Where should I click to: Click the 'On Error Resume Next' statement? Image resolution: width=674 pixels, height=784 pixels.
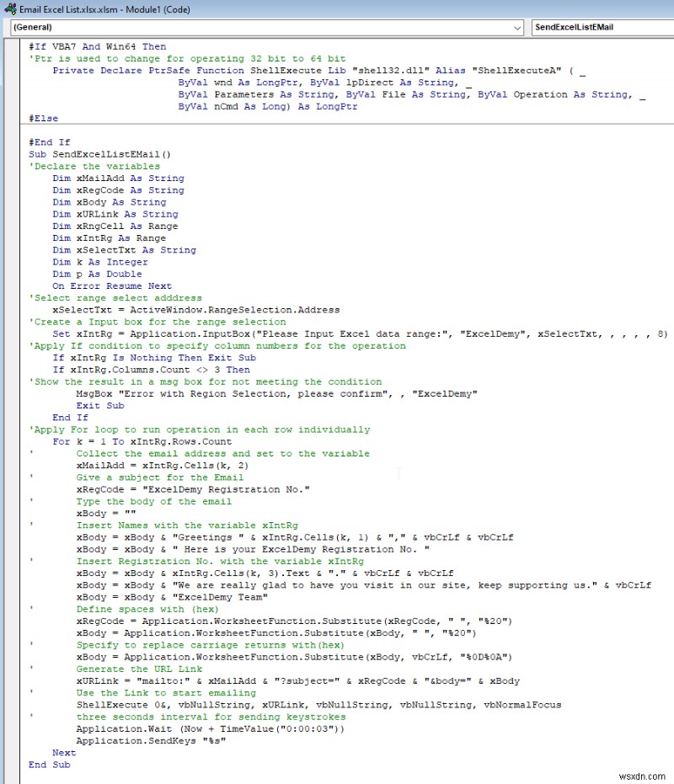111,286
